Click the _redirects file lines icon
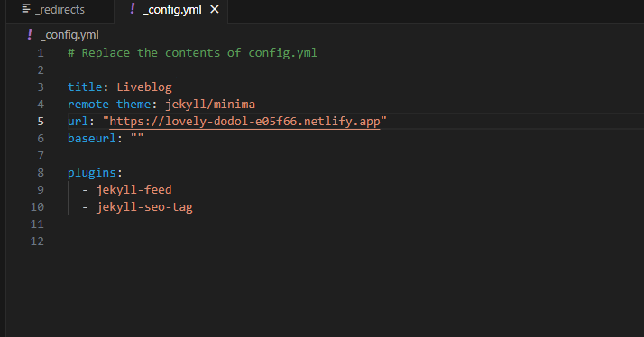 click(26, 9)
